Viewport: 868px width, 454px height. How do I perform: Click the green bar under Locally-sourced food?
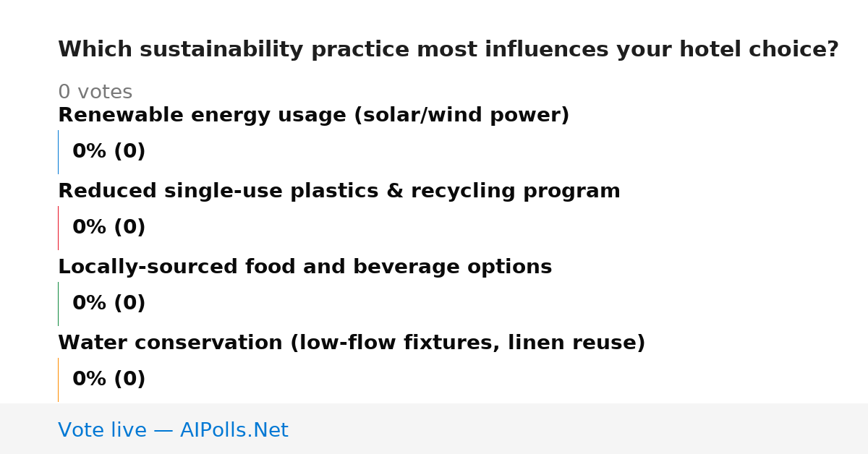click(x=58, y=304)
